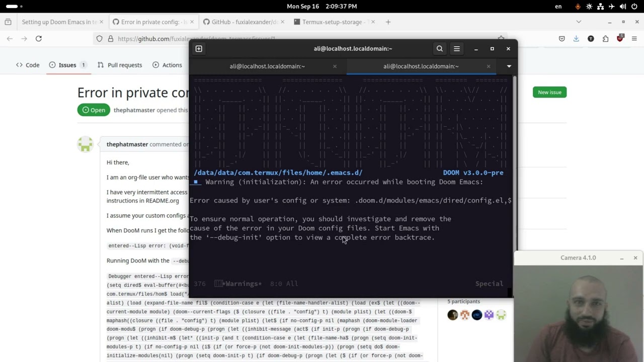Close the first terminal tab

tap(335, 66)
